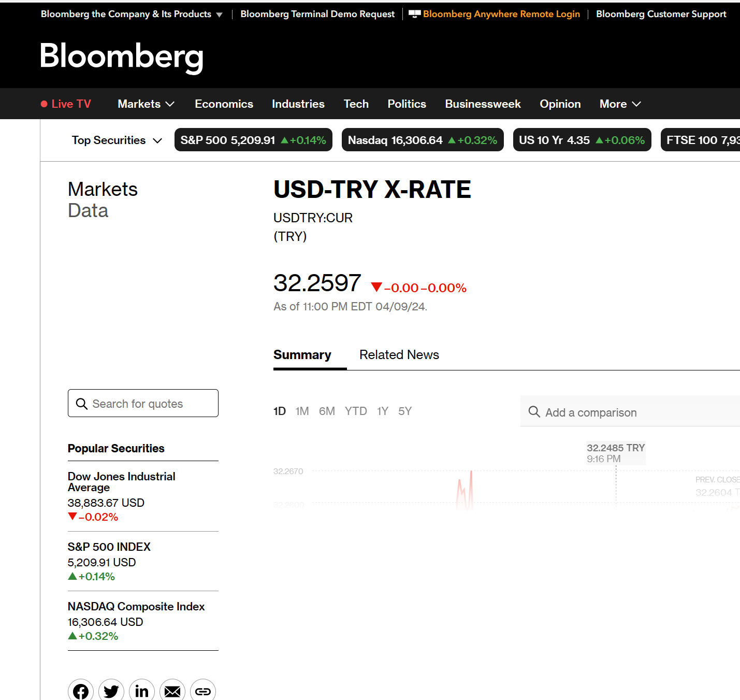Open Bloomberg the Company & Its Products menu
This screenshot has width=740, height=700.
pos(132,14)
